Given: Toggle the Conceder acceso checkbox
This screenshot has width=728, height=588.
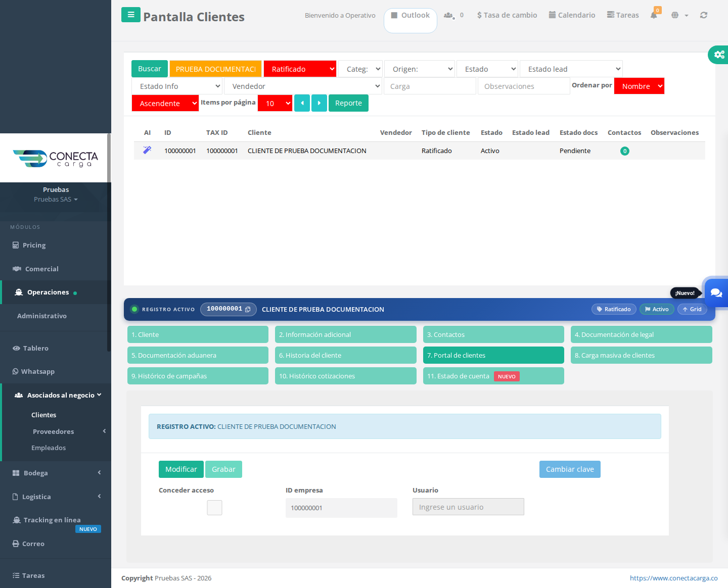Looking at the screenshot, I should (214, 508).
